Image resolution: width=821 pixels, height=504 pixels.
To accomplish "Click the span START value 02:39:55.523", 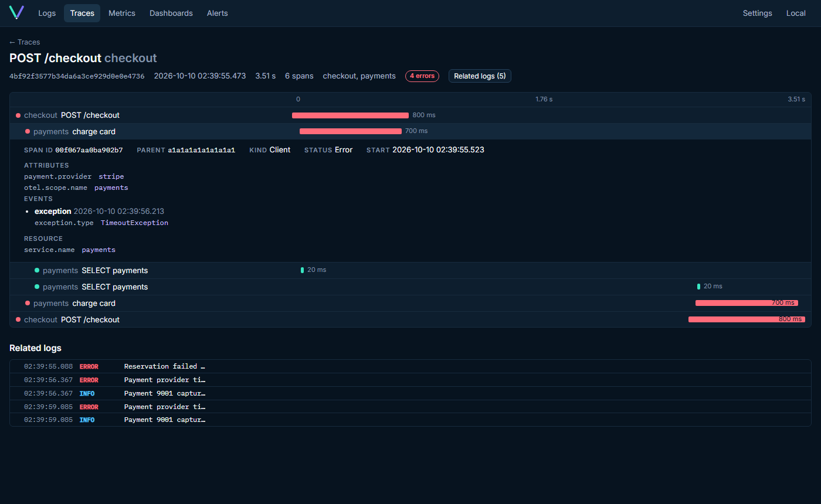I will (438, 150).
